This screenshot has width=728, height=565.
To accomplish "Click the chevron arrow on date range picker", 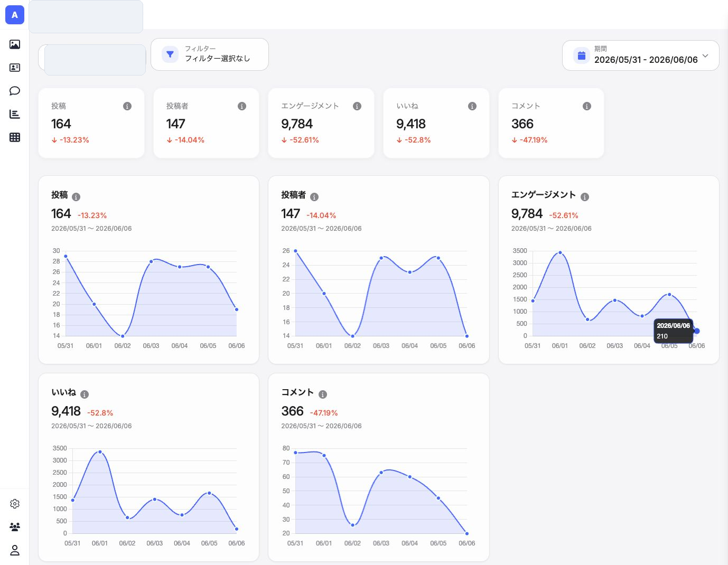I will [x=705, y=55].
